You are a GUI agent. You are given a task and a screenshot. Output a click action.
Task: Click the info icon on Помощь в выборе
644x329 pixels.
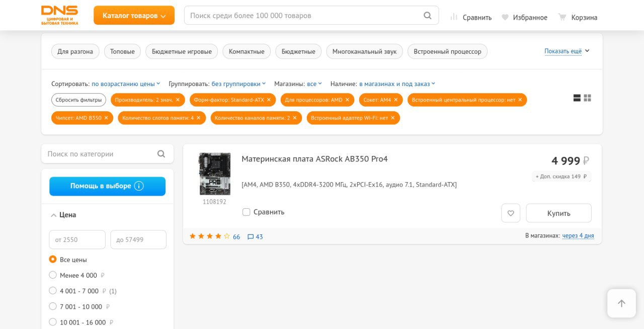[x=139, y=186]
